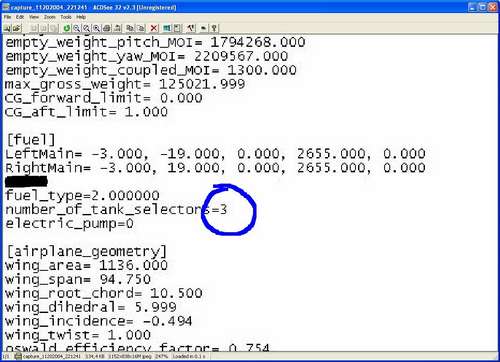Open the Edit menu
This screenshot has height=362, width=500.
pos(20,17)
